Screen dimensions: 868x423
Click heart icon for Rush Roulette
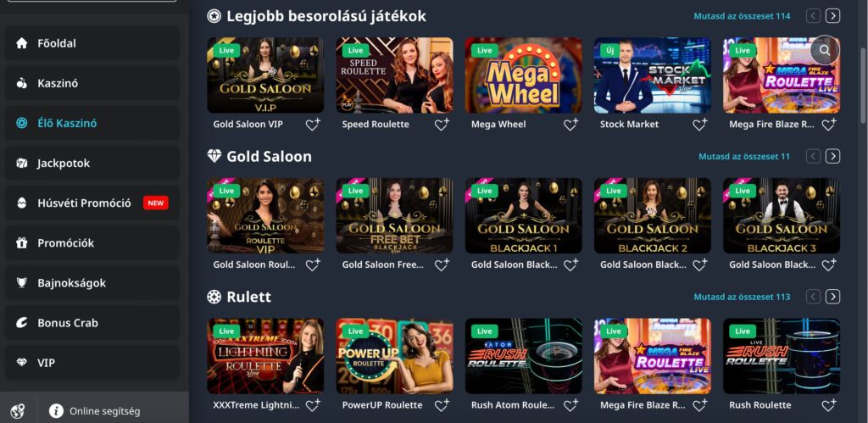pyautogui.click(x=829, y=405)
